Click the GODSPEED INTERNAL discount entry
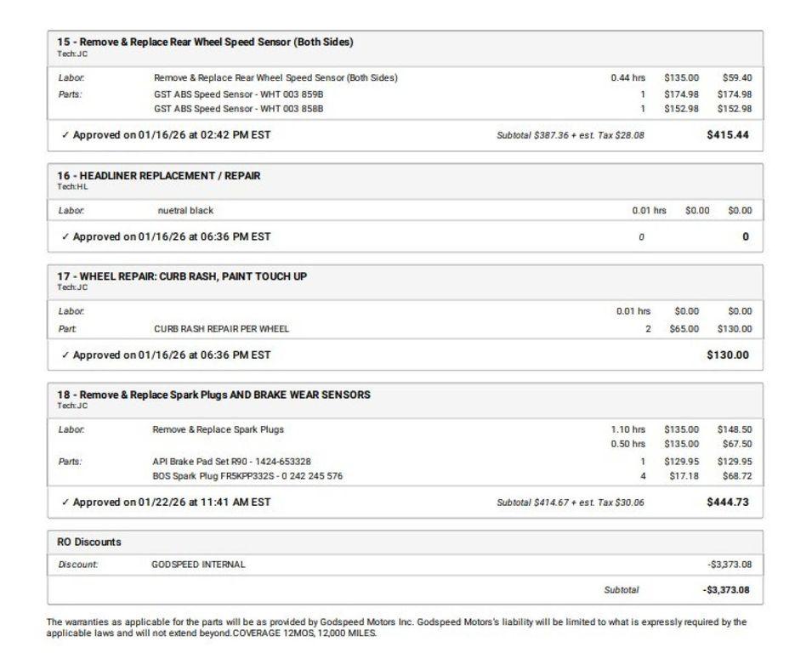Viewport: 812px width, 653px height. (198, 565)
